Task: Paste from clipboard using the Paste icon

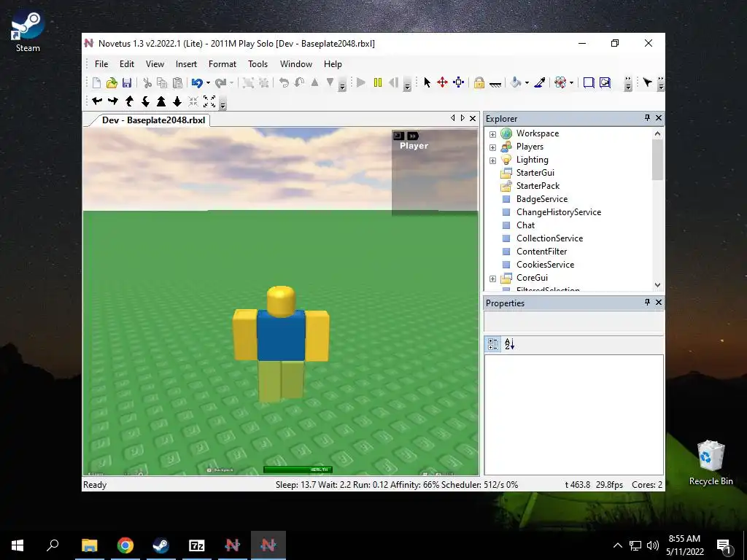Action: click(x=178, y=83)
